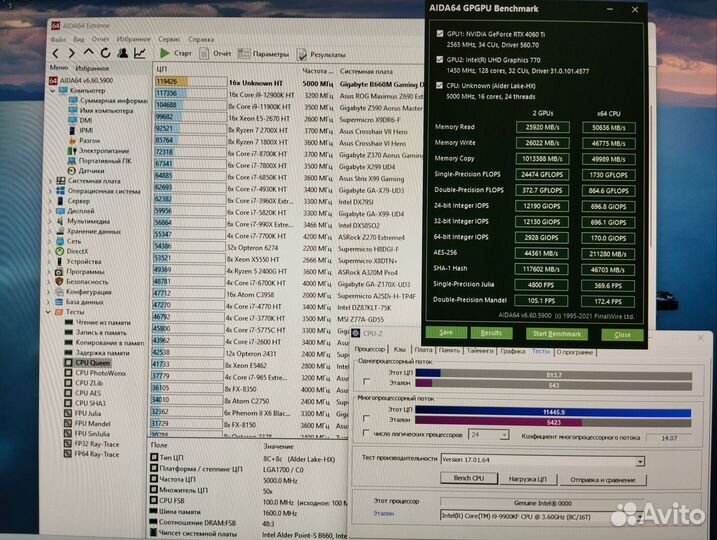Open the Сервис menu in AIDA64

(169, 39)
